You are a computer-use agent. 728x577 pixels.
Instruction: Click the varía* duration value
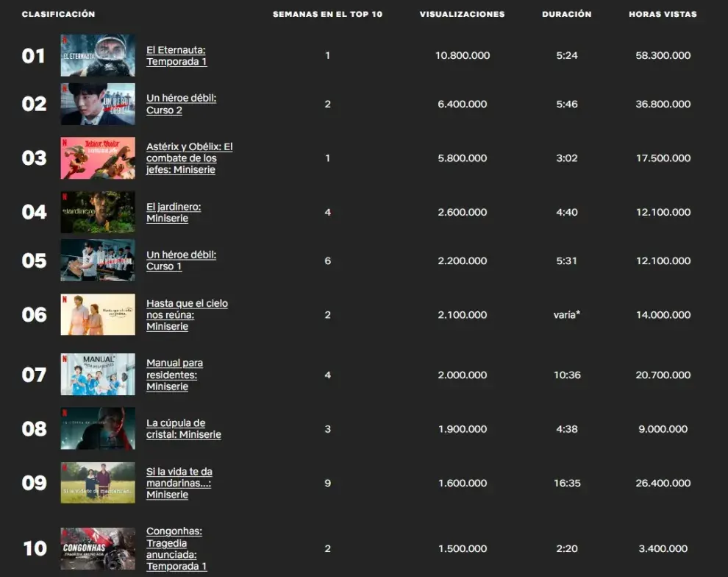pos(567,314)
